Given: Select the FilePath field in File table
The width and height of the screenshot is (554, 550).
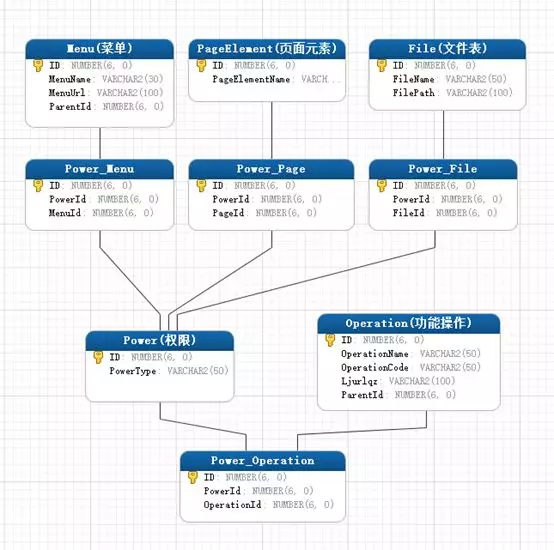Looking at the screenshot, I should click(453, 93).
